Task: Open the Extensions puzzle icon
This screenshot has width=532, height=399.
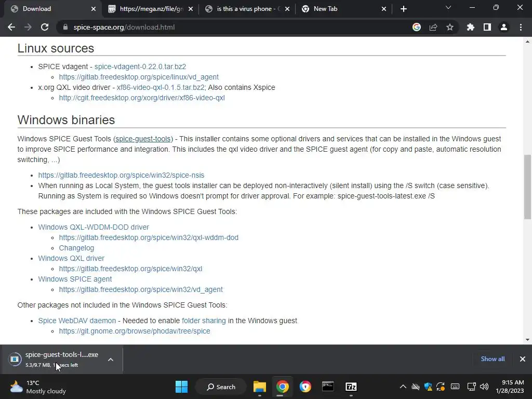Action: [x=471, y=27]
